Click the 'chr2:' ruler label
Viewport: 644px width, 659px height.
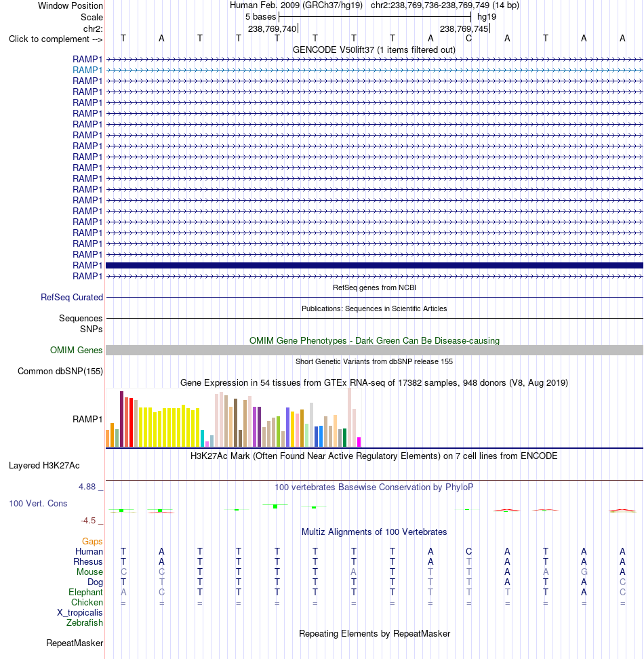pyautogui.click(x=93, y=28)
